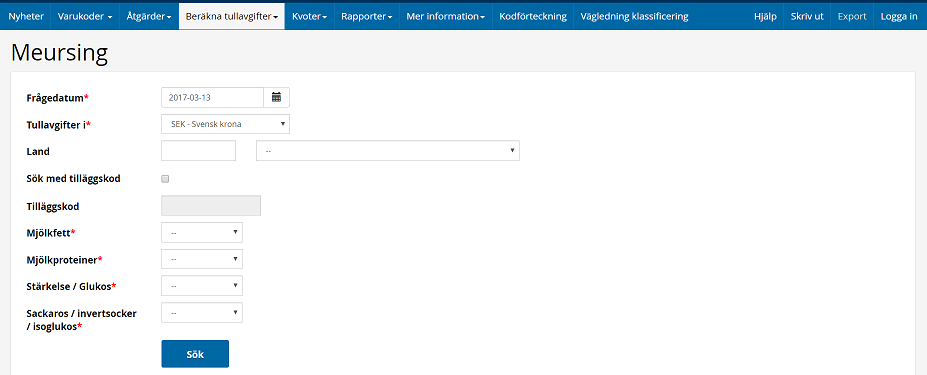927x375 pixels.
Task: Click the Export link
Action: coord(852,17)
